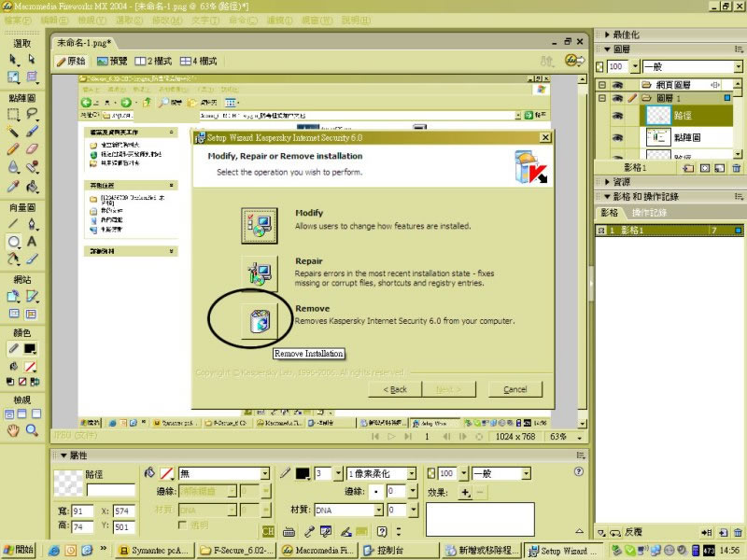Select the Crop tool

[32, 77]
